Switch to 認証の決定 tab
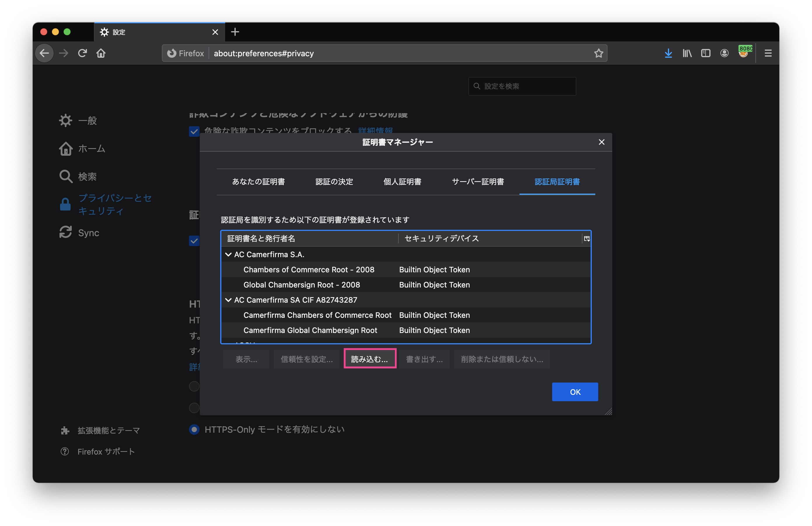Image resolution: width=812 pixels, height=526 pixels. (334, 182)
